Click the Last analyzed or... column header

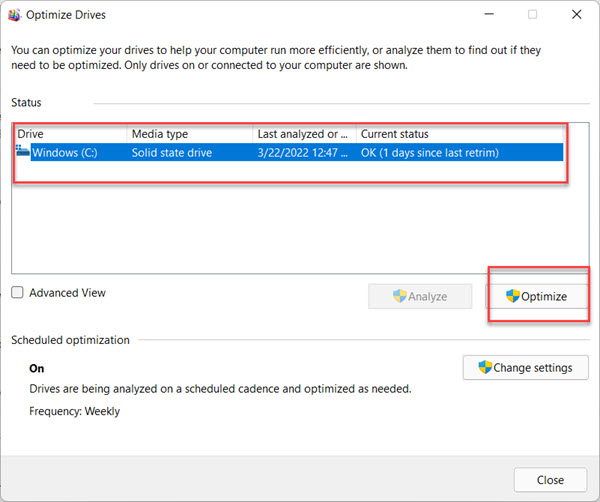(x=304, y=134)
